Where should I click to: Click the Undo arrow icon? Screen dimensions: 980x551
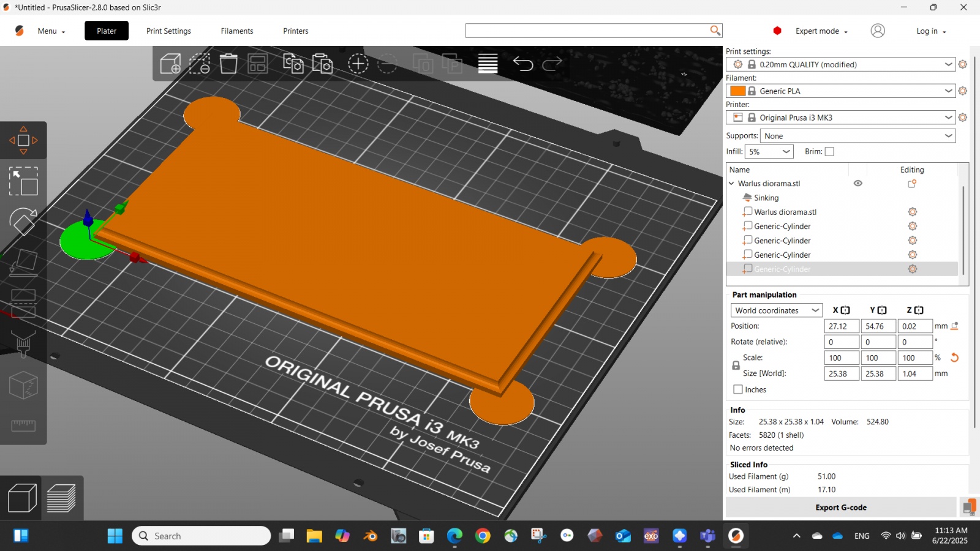pos(522,64)
